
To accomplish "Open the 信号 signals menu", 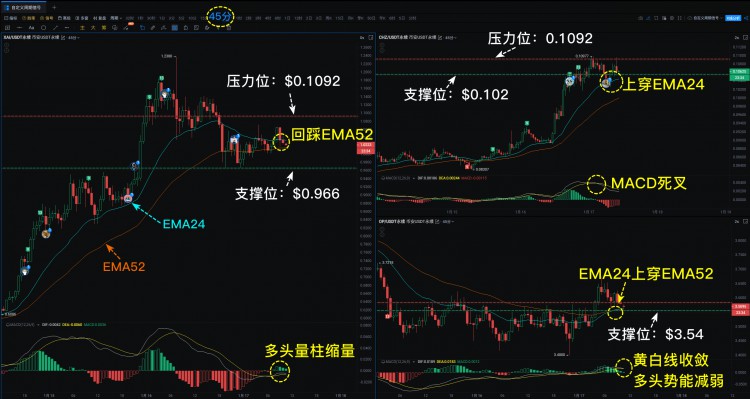I will 46,18.
